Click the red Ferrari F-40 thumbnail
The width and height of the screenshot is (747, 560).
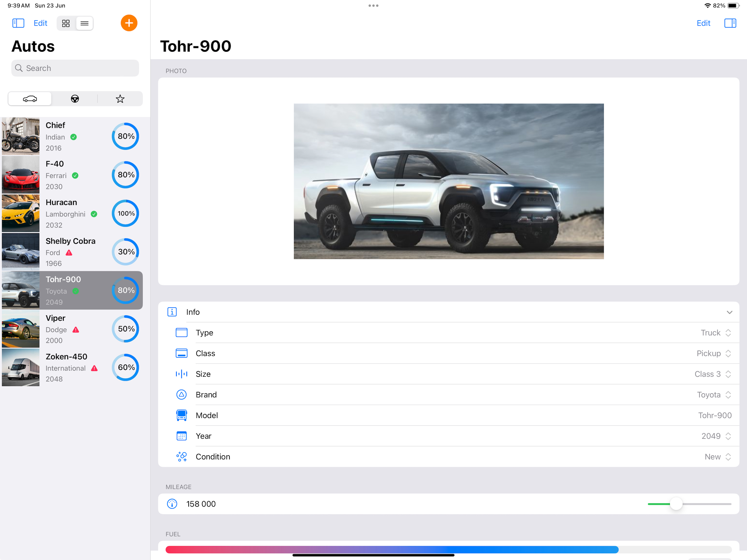click(x=21, y=175)
